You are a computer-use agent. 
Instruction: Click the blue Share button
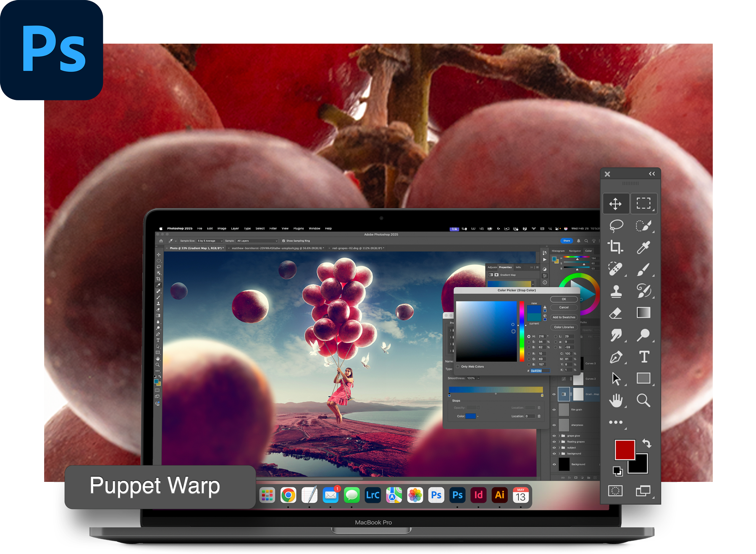(567, 241)
